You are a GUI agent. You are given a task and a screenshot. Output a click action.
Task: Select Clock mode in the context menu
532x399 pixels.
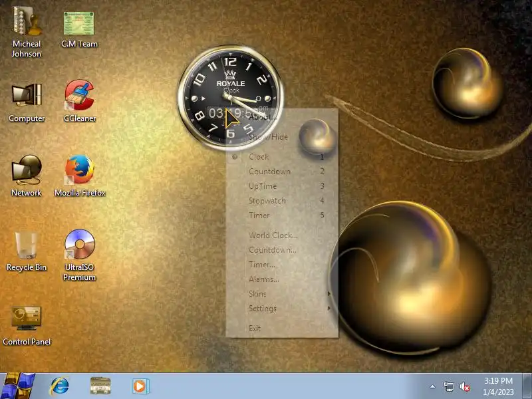(281, 157)
